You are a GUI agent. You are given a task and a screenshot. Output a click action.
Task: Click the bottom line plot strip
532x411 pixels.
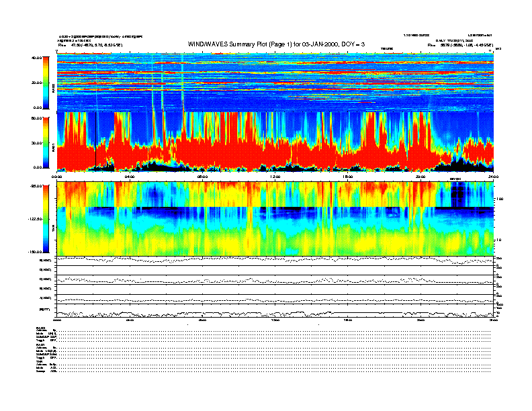pos(275,311)
